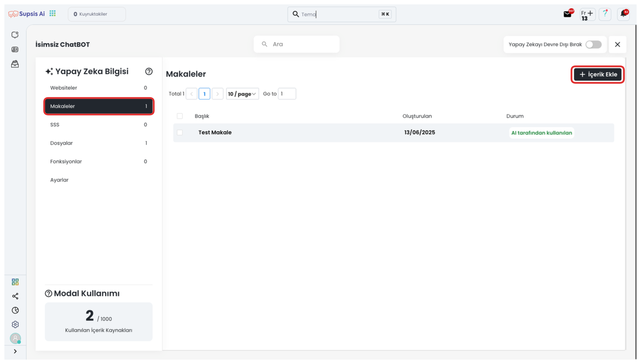
Task: Click help icon beside Modal Kullanımı
Action: tap(48, 293)
